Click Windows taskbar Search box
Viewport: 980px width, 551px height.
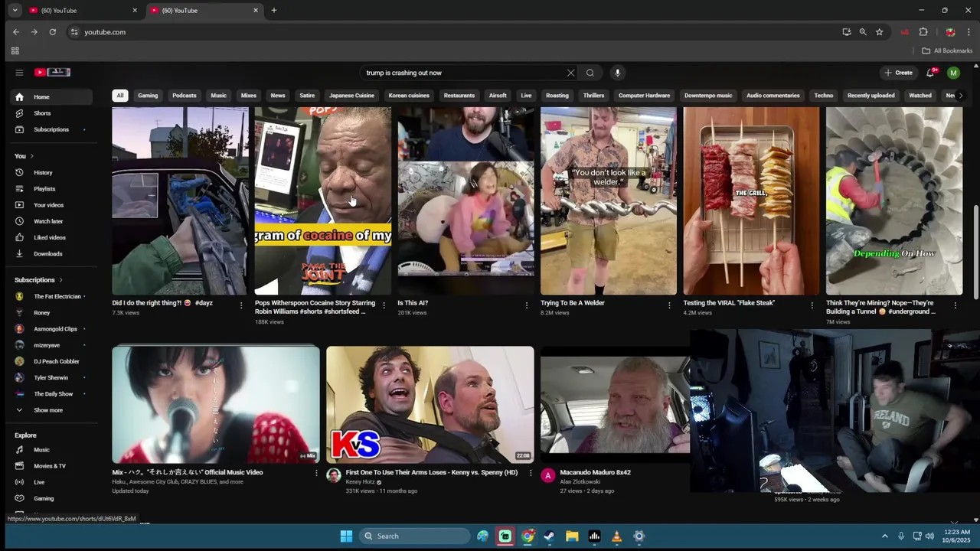414,536
